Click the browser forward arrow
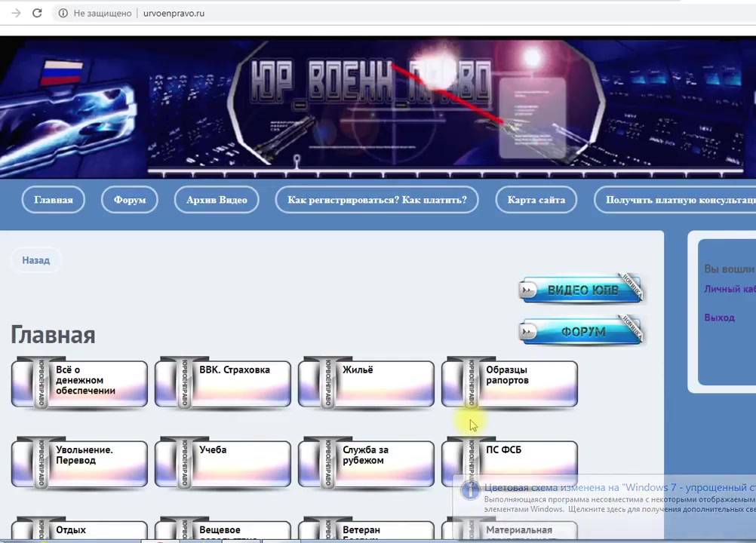 (17, 13)
